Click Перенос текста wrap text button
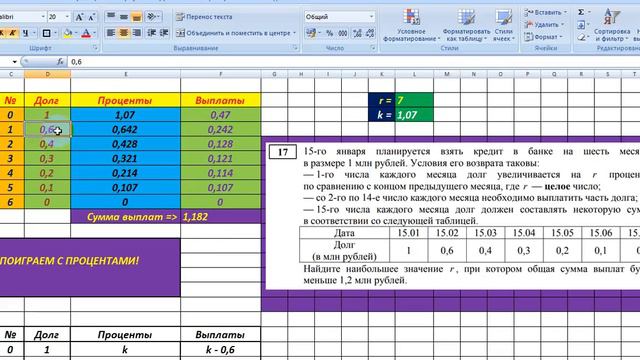The height and width of the screenshot is (360, 640). pos(204,17)
